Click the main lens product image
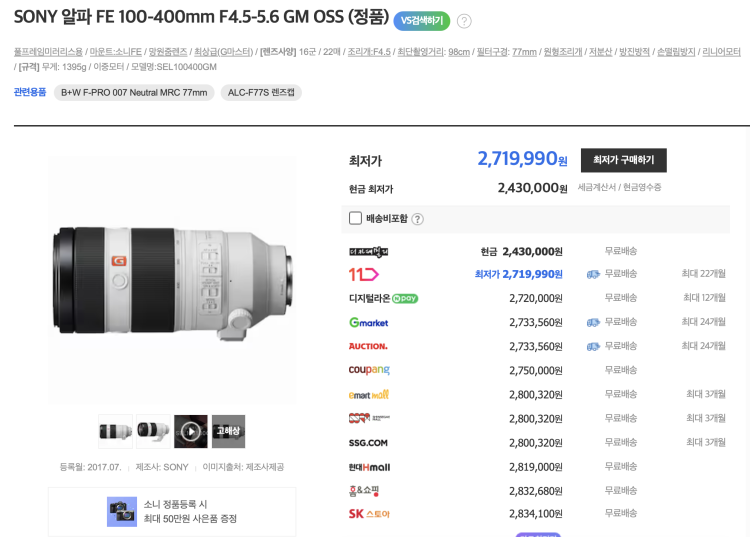Viewport: 750px width, 537px height. [x=172, y=280]
